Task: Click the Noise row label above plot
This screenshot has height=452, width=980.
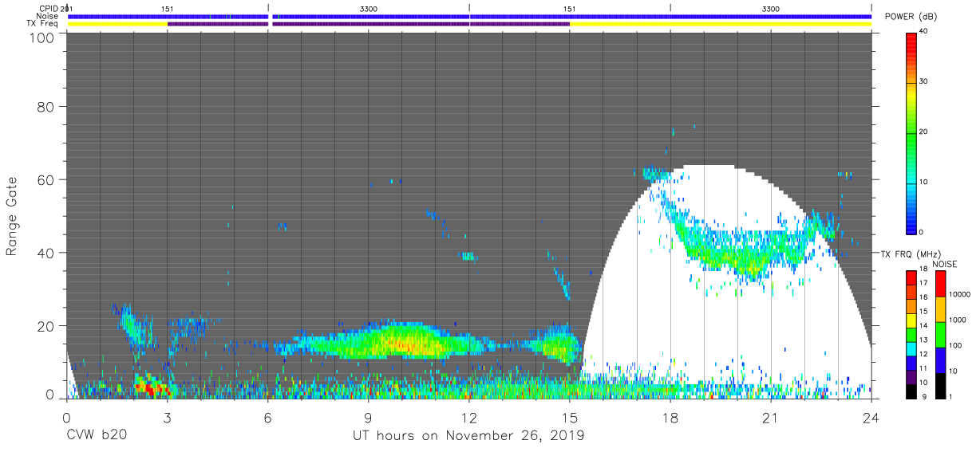Action: (x=47, y=16)
